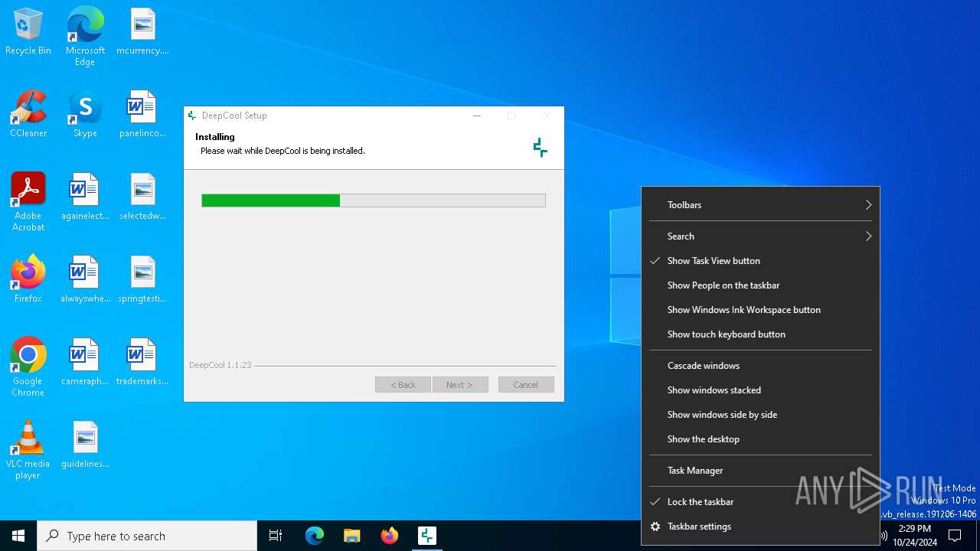Select the againelect Word document icon
980x551 pixels.
pyautogui.click(x=85, y=197)
